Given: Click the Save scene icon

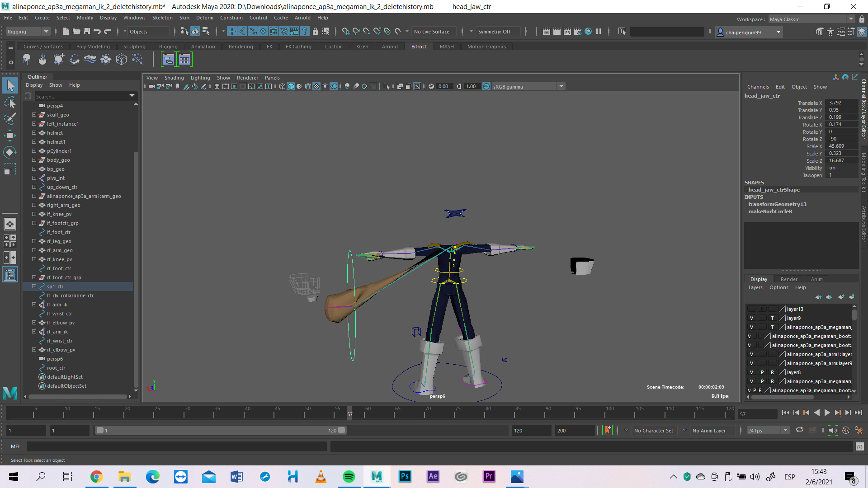Looking at the screenshot, I should pos(87,31).
